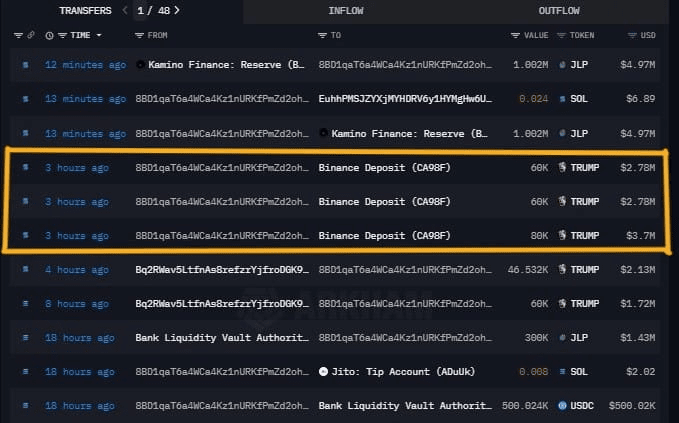
Task: Open the leftmost column filter icon
Action: click(x=18, y=36)
